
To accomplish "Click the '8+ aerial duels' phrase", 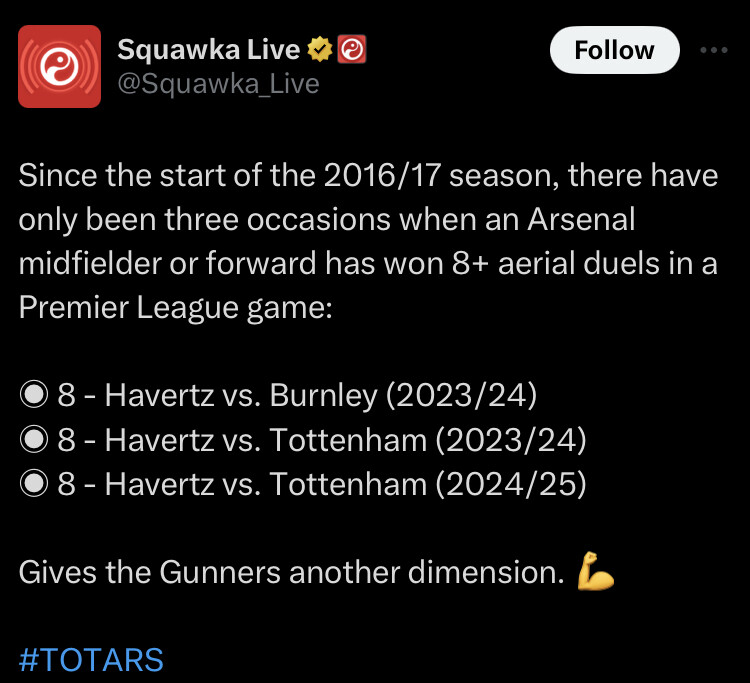I will point(556,264).
